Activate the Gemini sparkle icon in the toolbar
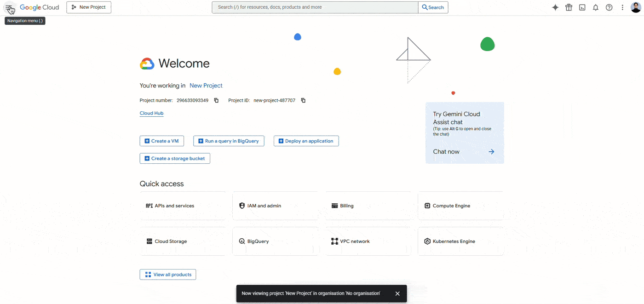The width and height of the screenshot is (644, 304). 555,7
